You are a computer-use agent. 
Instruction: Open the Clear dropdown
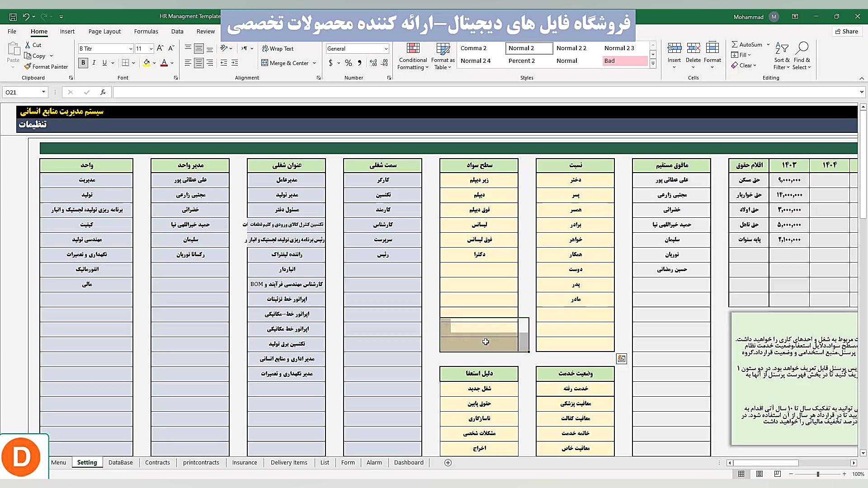(x=744, y=65)
